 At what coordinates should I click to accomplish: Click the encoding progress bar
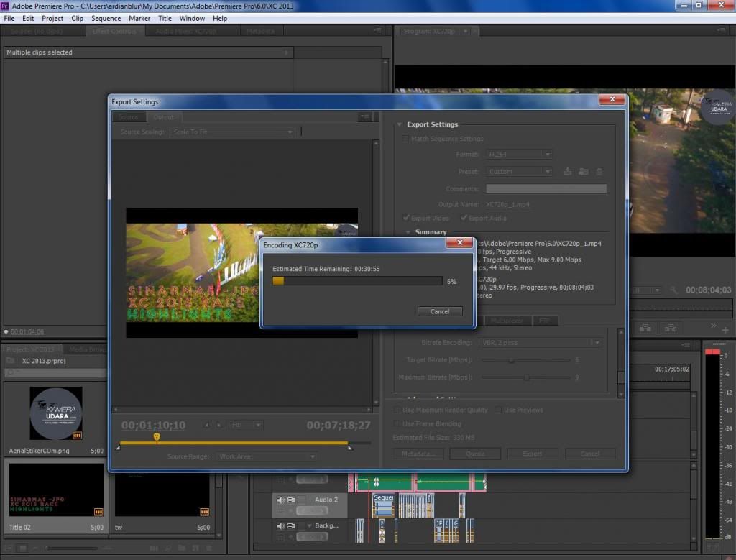point(357,280)
